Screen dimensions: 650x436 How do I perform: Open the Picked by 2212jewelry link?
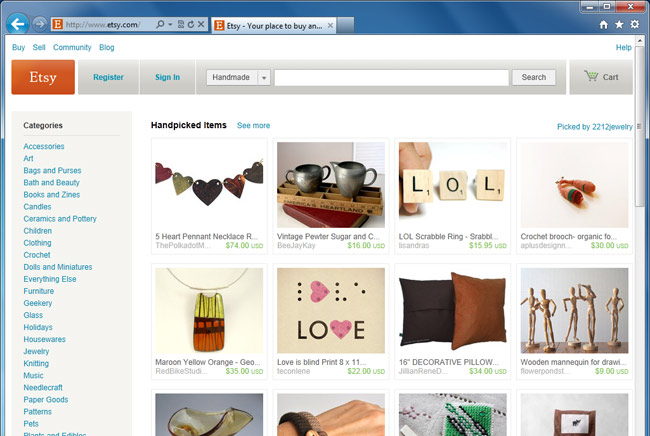[593, 127]
